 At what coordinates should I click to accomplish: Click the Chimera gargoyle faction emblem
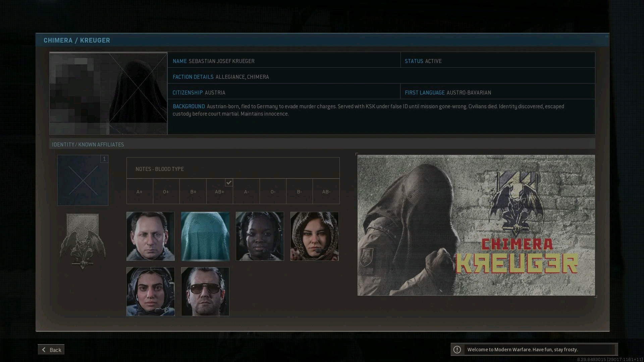pyautogui.click(x=83, y=242)
